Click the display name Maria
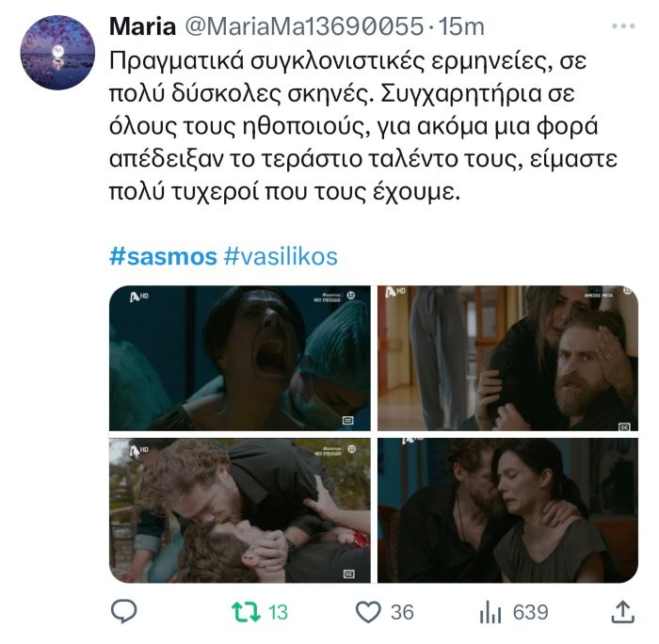 click(x=142, y=26)
